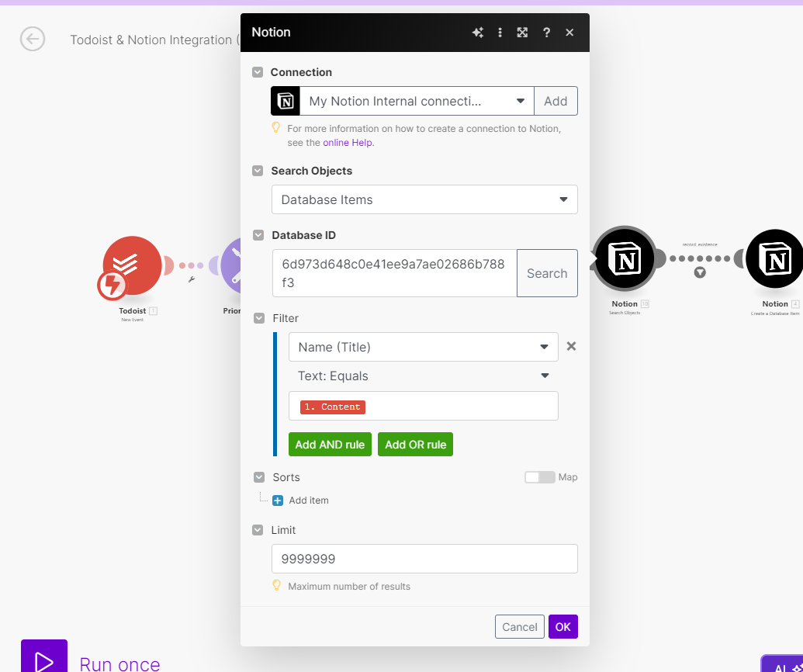The height and width of the screenshot is (672, 803).
Task: Open the Database Items dropdown
Action: [424, 199]
